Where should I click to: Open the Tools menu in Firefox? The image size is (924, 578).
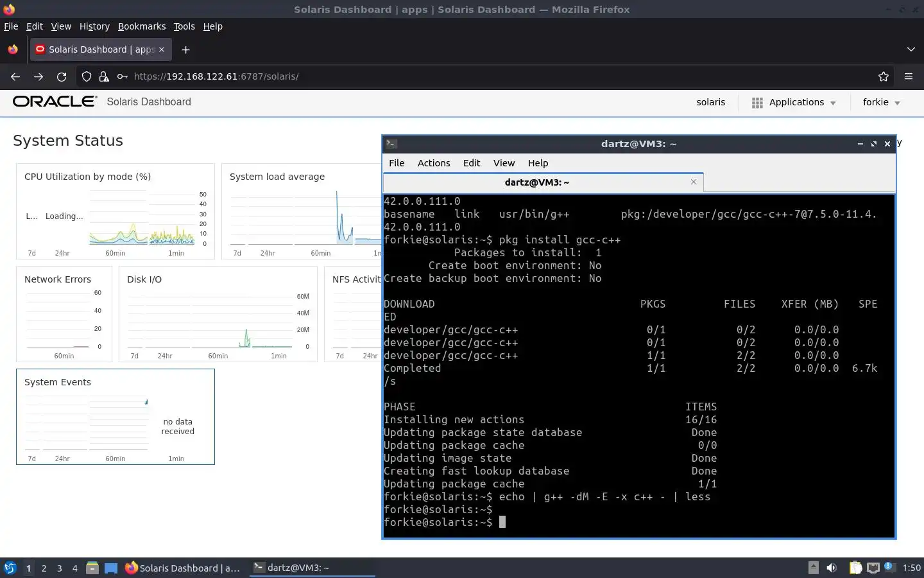[184, 26]
